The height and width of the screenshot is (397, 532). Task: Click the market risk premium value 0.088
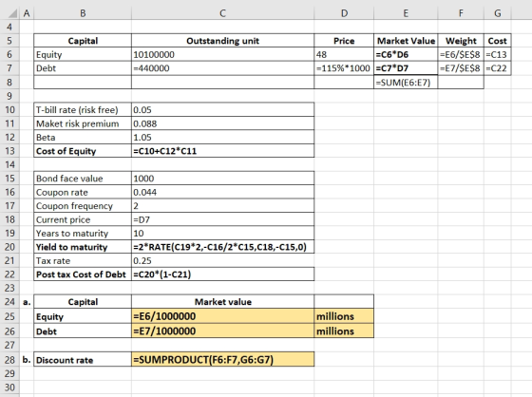(x=222, y=123)
